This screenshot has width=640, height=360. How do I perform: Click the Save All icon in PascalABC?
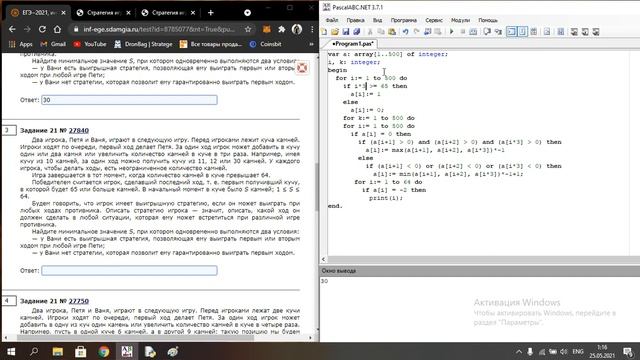tap(356, 32)
